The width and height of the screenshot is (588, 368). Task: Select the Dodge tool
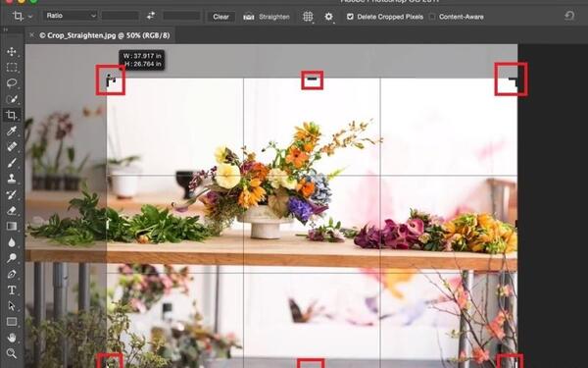point(12,258)
